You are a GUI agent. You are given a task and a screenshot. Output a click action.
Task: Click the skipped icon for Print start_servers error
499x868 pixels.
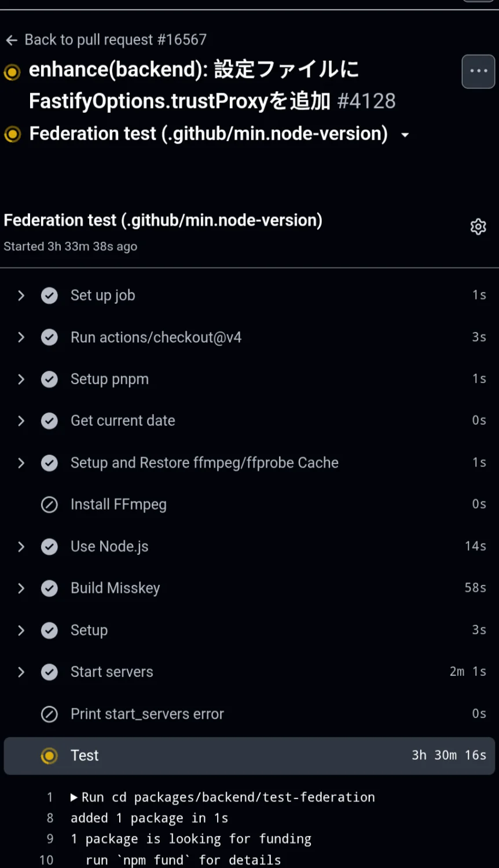(50, 714)
